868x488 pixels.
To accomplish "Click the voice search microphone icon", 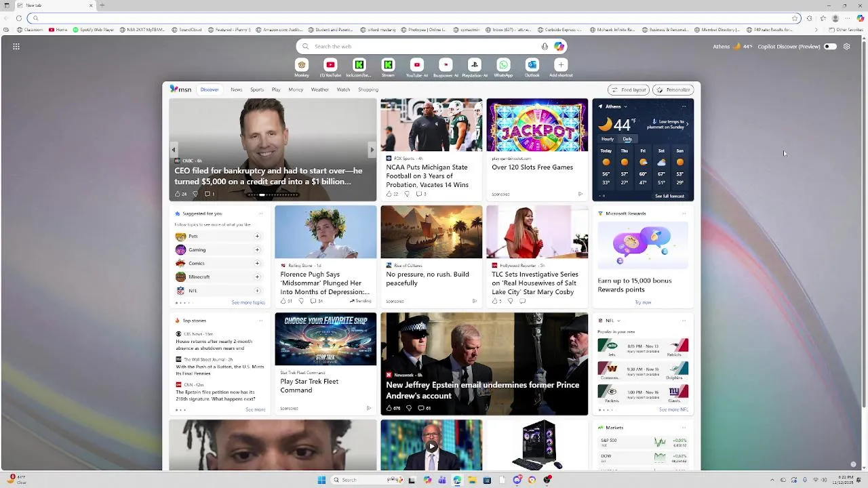I will click(545, 47).
